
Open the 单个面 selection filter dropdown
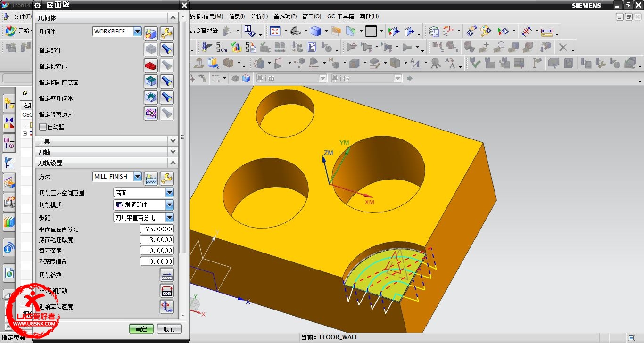[323, 79]
